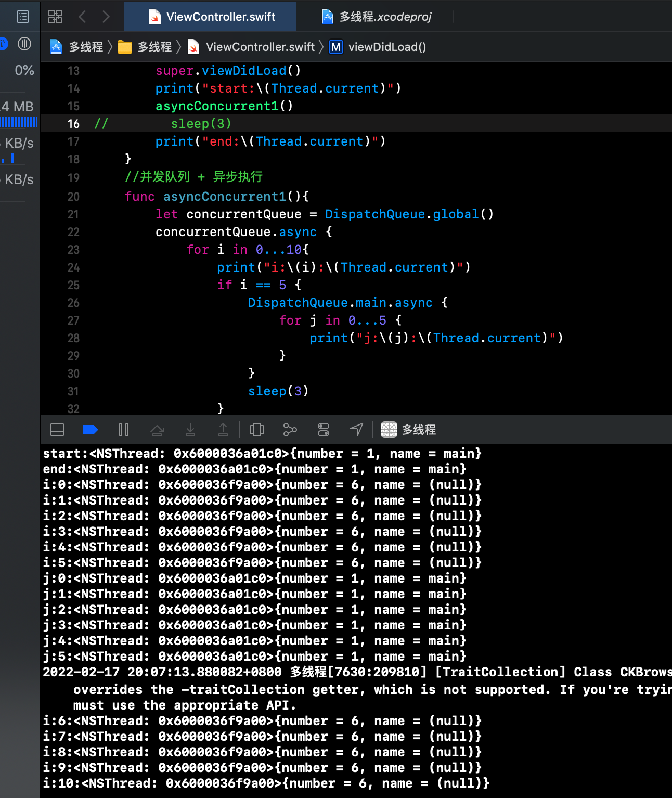Click DispatchQueue.main.async in code
672x798 pixels.
(340, 303)
